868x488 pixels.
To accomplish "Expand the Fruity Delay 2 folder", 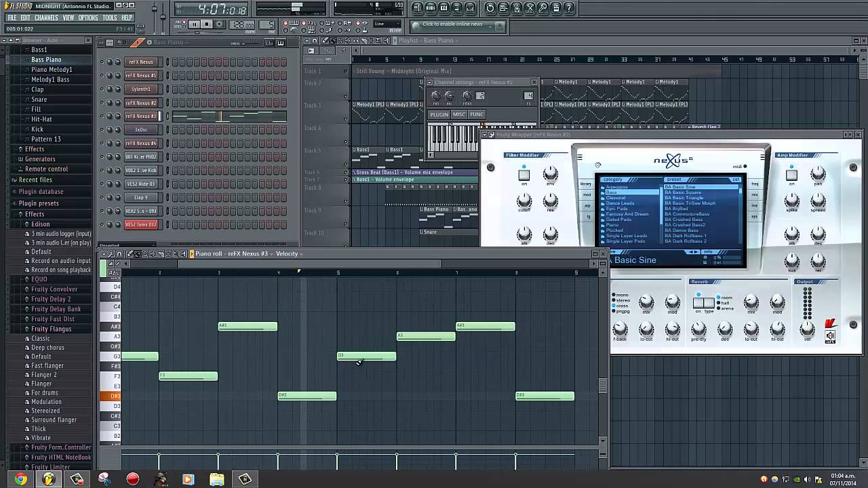I will click(51, 299).
